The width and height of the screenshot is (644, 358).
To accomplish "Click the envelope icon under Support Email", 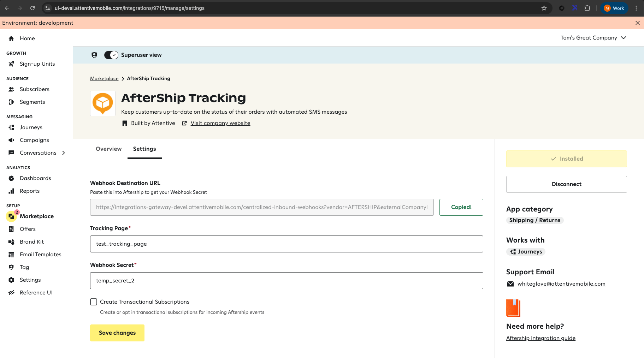I will [510, 284].
